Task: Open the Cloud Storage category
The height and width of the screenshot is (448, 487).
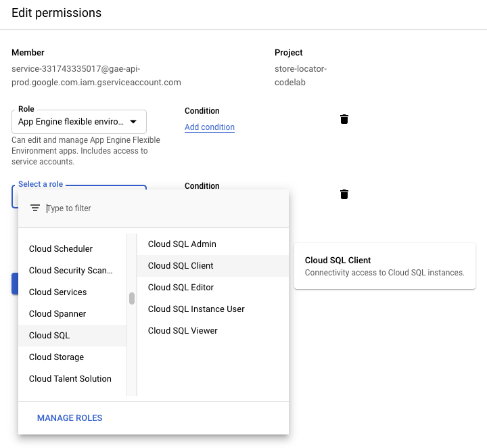Action: (56, 357)
